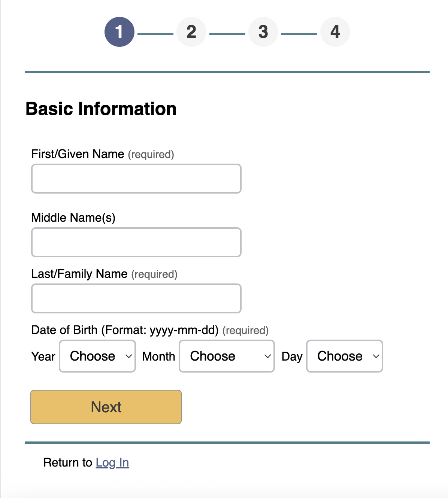
Task: Open the Month dropdown
Action: 226,356
